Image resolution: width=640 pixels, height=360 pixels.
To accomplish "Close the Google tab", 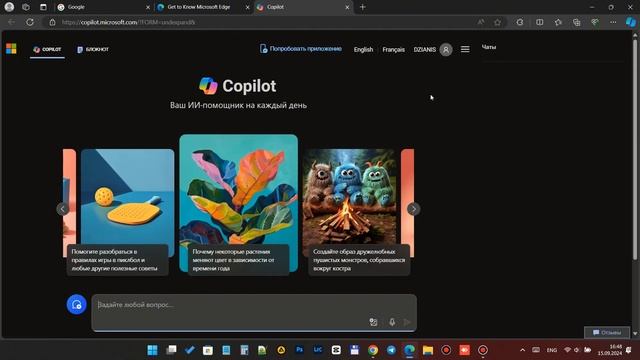I will (148, 7).
